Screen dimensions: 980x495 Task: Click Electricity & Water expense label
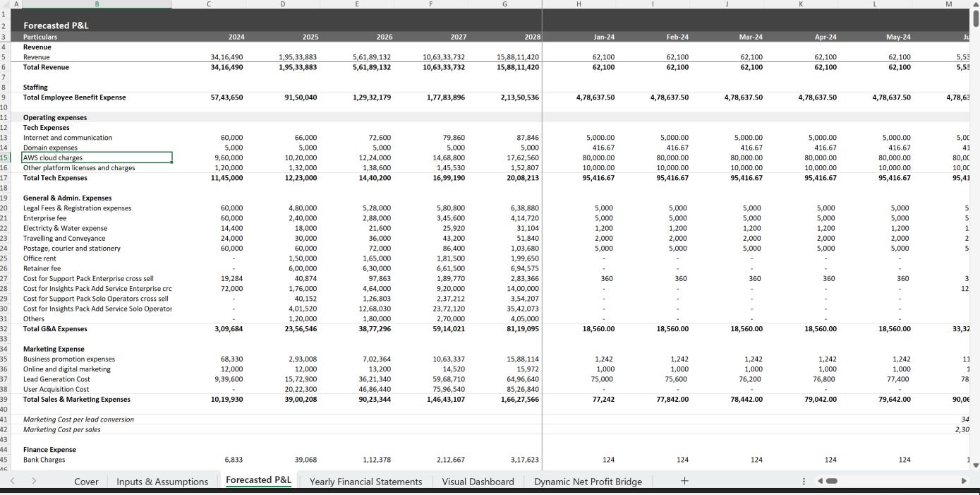point(65,228)
